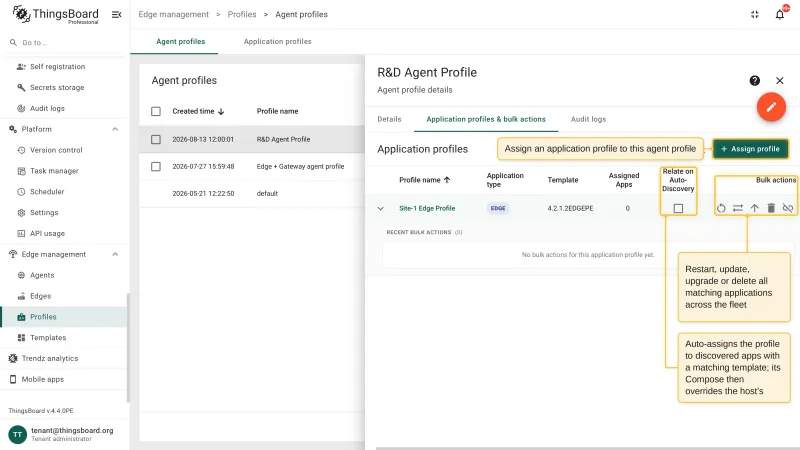Open the Details tab
Viewport: 800px width, 450px height.
coord(389,119)
